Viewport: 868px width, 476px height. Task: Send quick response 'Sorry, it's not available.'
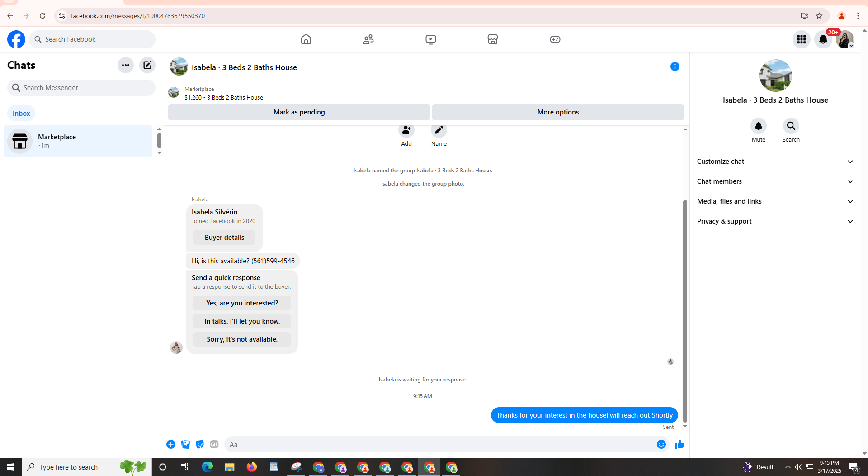242,339
